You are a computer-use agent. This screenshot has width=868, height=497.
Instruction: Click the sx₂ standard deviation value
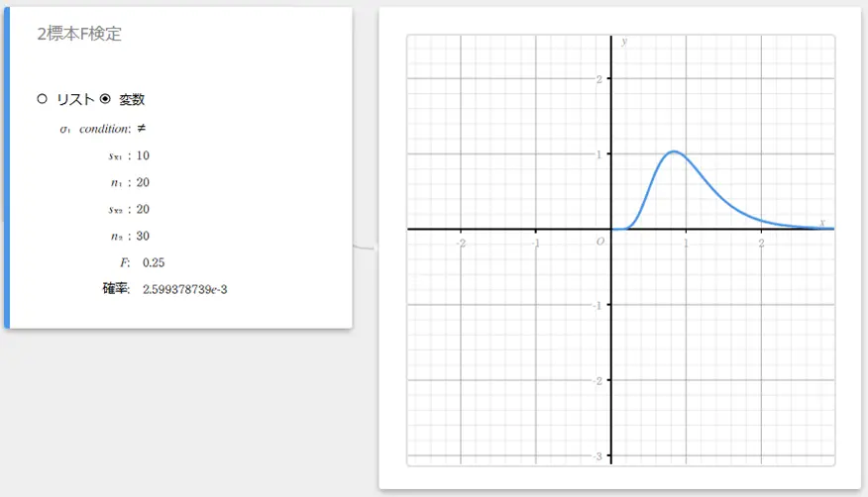click(143, 209)
